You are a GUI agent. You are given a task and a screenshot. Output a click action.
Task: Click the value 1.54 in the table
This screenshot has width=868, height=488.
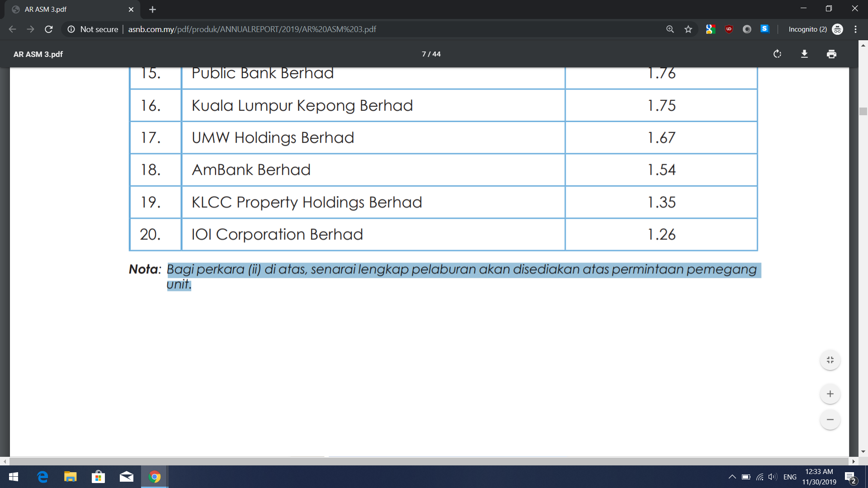[x=661, y=170]
